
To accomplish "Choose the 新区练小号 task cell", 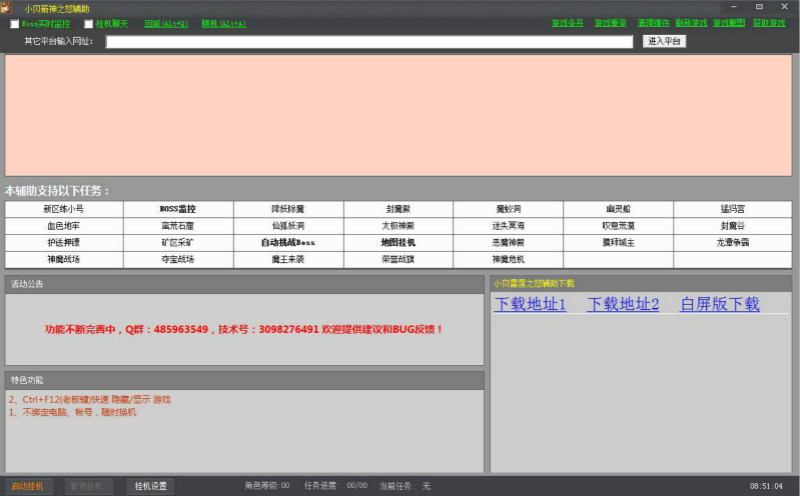I will pos(64,209).
